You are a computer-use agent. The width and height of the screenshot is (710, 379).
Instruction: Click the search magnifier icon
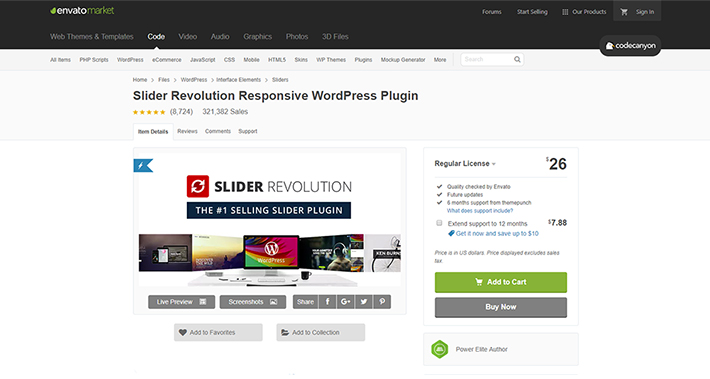tap(517, 59)
